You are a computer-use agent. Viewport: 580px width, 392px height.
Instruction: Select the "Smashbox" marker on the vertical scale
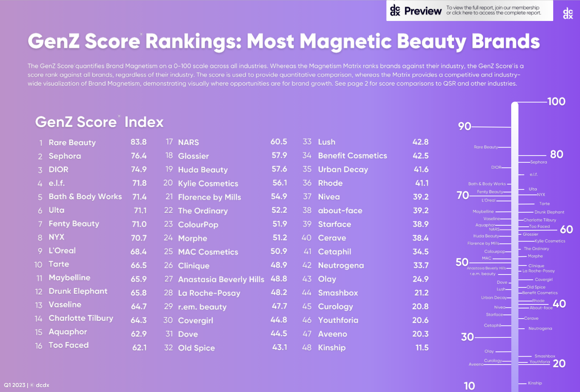coord(545,356)
